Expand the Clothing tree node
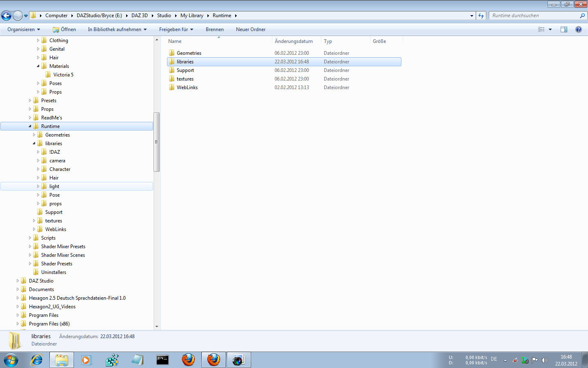This screenshot has width=588, height=368. pos(38,40)
